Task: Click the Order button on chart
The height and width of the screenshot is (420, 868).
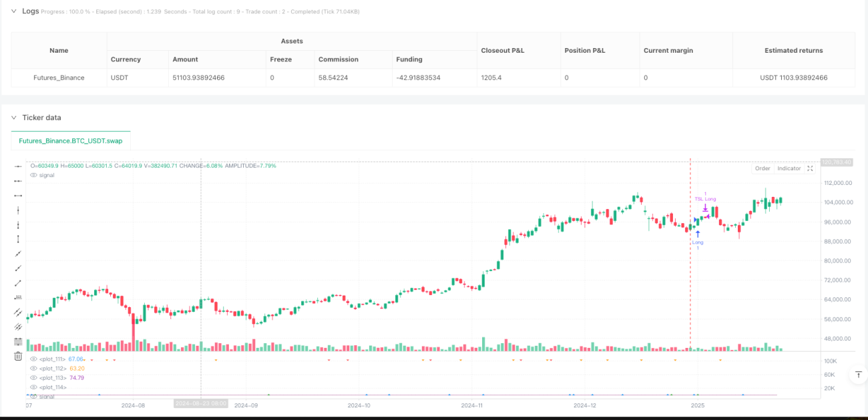Action: pyautogui.click(x=763, y=168)
